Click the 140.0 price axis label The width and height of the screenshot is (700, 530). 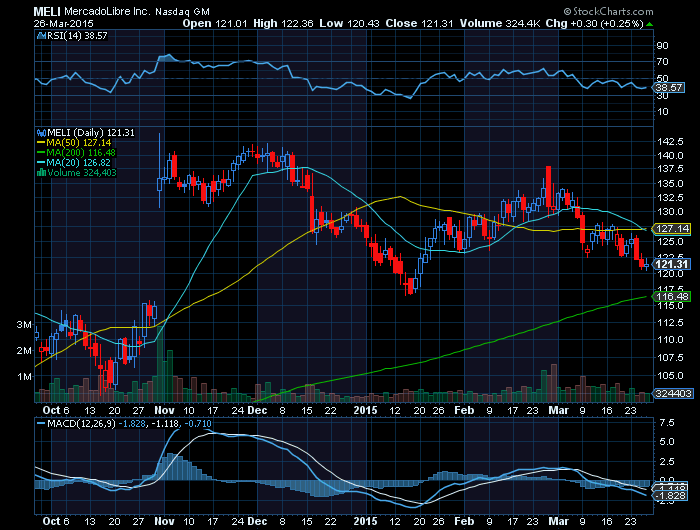coord(670,155)
